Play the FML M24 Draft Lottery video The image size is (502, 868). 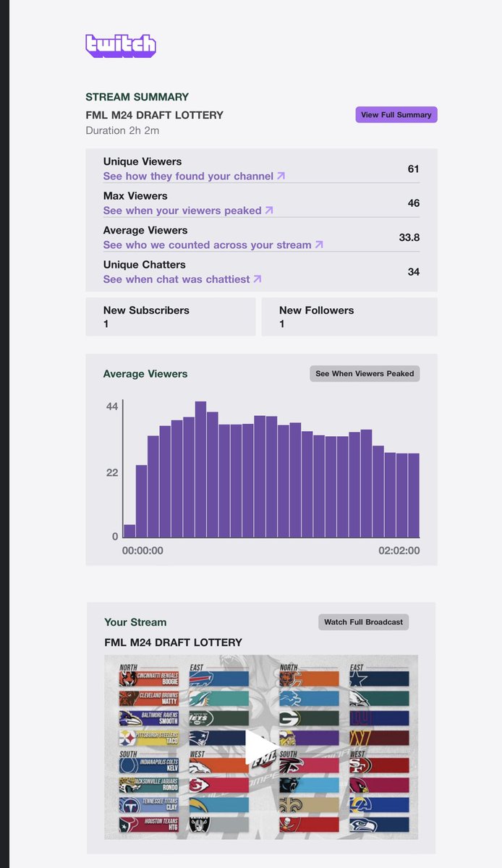[x=260, y=747]
